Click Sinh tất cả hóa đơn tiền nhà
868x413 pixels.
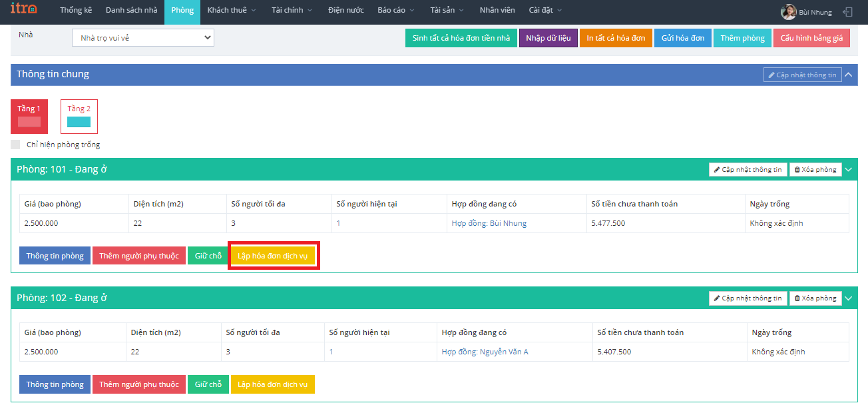point(461,38)
